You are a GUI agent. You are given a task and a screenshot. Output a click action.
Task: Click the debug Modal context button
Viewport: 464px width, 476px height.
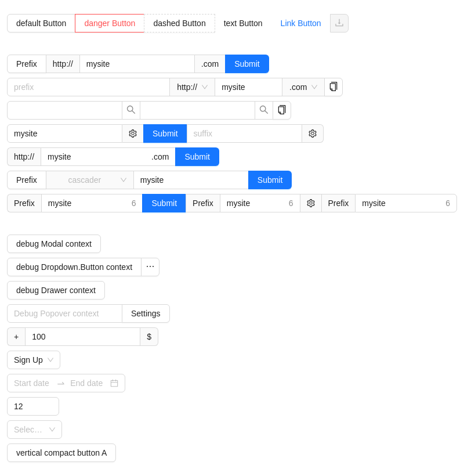click(x=54, y=244)
